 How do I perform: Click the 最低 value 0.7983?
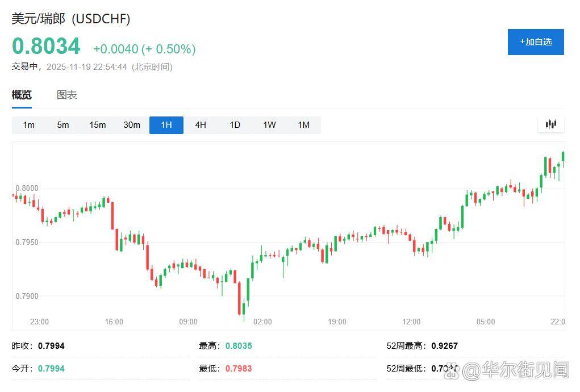pos(239,368)
